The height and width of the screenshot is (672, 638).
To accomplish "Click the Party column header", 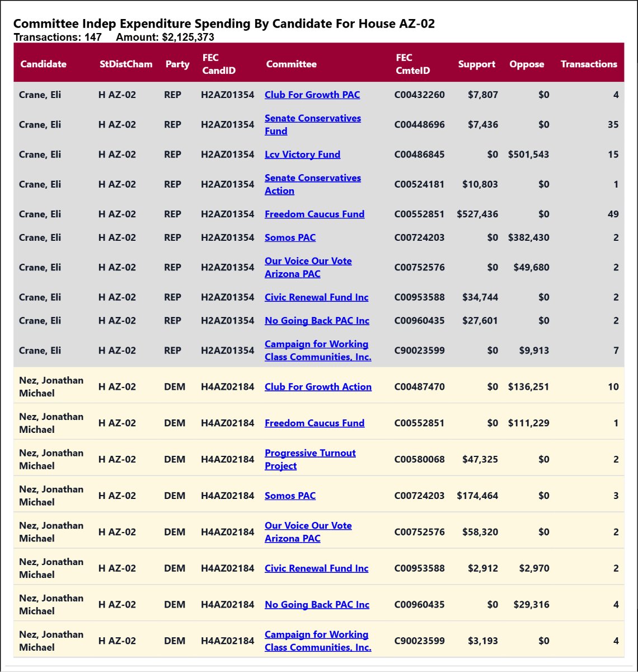I will tap(177, 64).
